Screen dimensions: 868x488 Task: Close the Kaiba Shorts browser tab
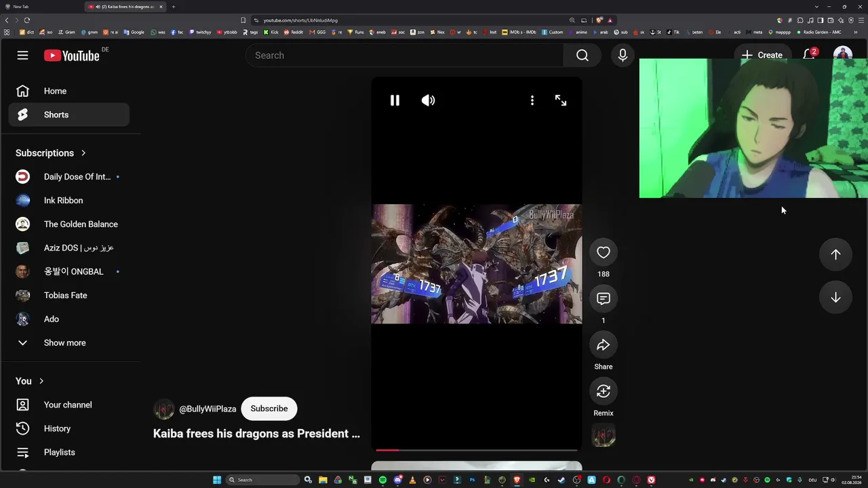click(161, 7)
